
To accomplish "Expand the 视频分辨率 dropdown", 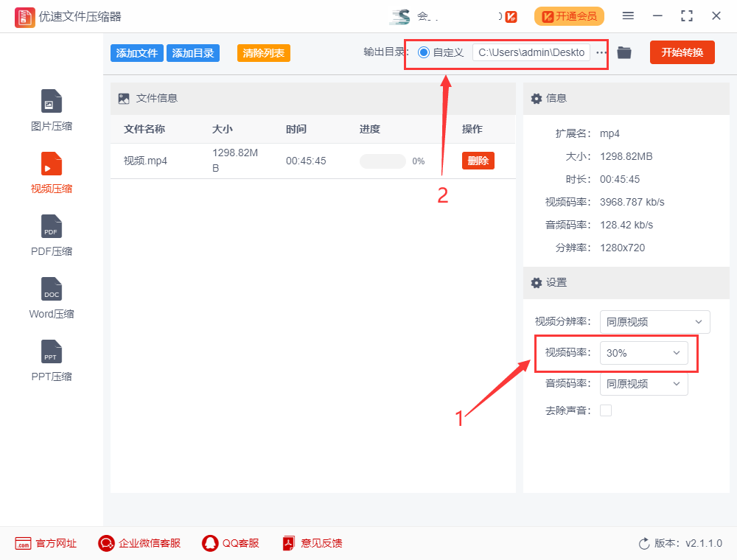I will (654, 322).
